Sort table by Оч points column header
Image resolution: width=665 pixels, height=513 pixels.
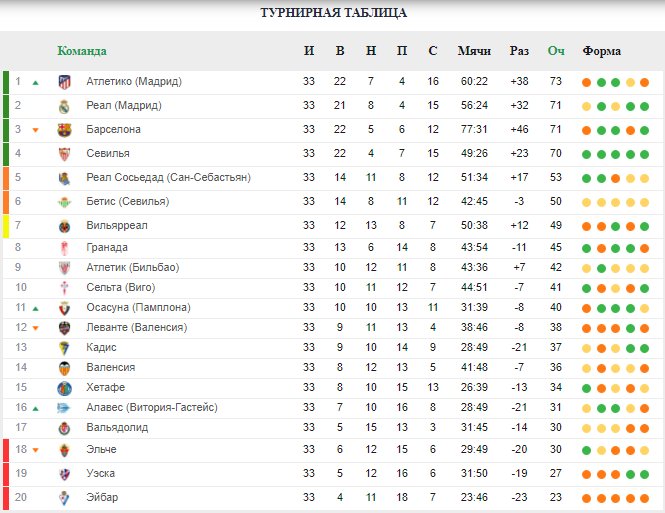tap(556, 51)
